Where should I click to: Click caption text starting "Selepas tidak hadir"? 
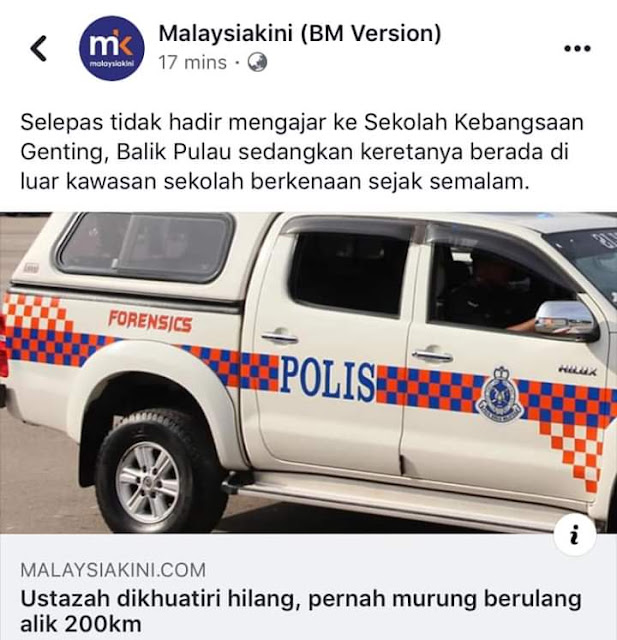coord(302,151)
